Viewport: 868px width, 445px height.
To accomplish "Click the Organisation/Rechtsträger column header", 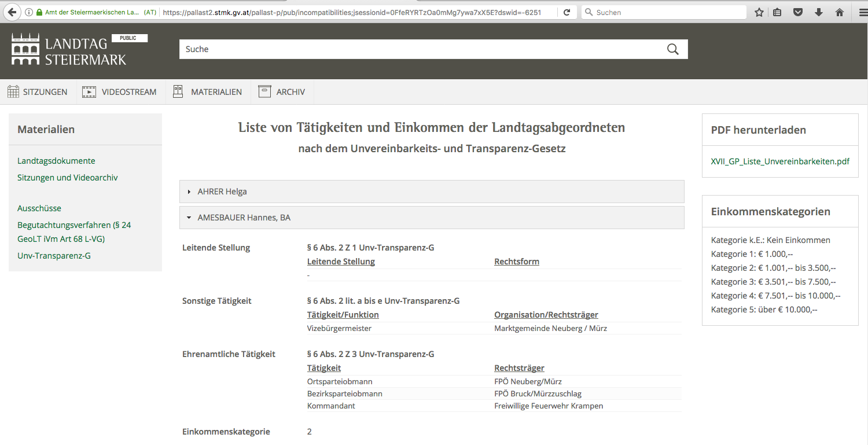I will tap(546, 315).
